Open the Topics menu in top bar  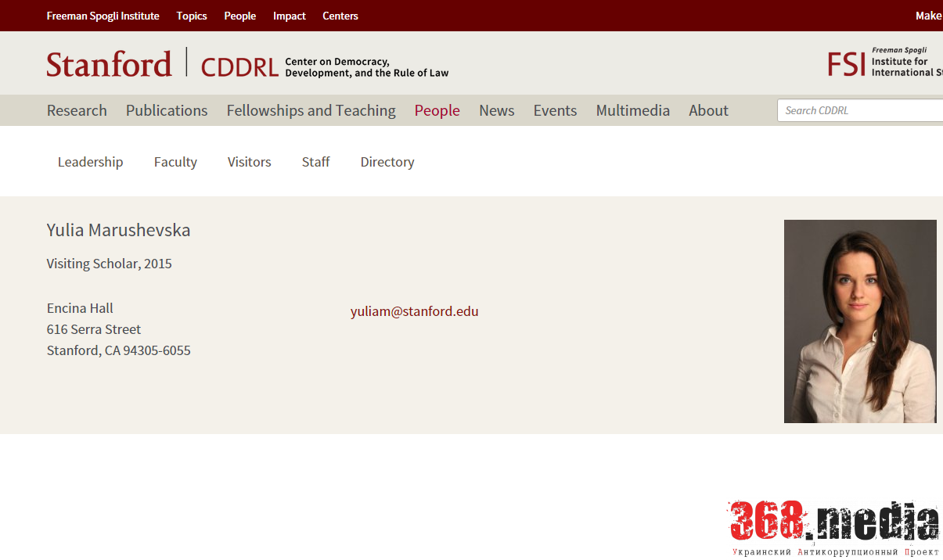[192, 16]
